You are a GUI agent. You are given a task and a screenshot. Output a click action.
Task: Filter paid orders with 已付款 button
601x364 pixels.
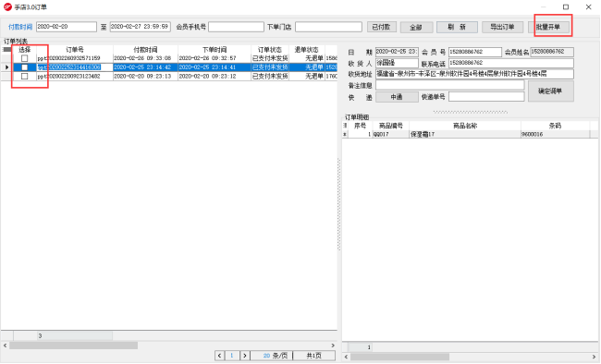coord(381,27)
